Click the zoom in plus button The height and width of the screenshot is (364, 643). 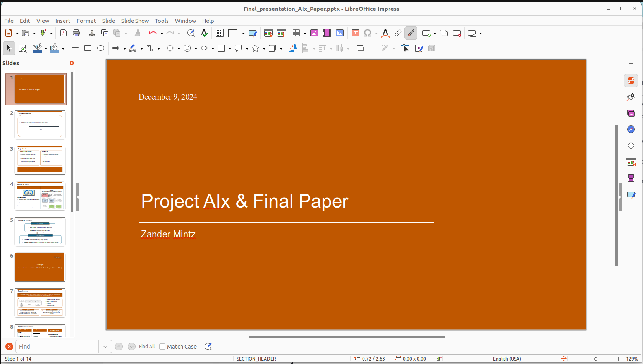619,359
